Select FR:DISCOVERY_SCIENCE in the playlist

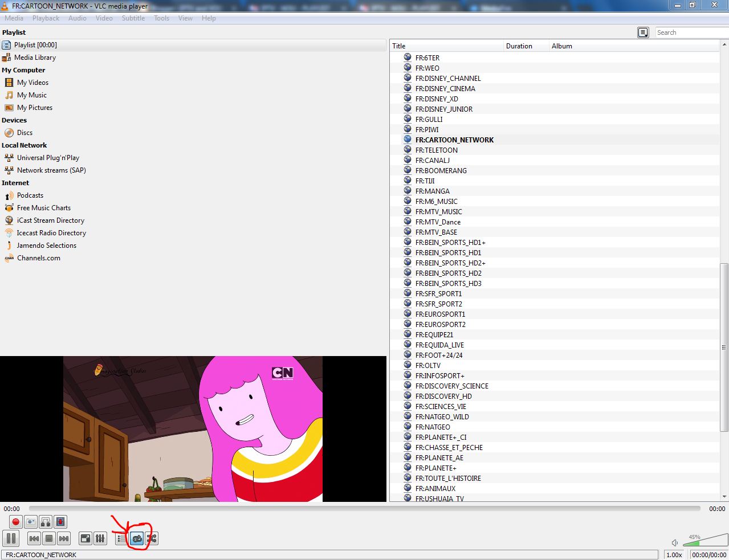(451, 386)
